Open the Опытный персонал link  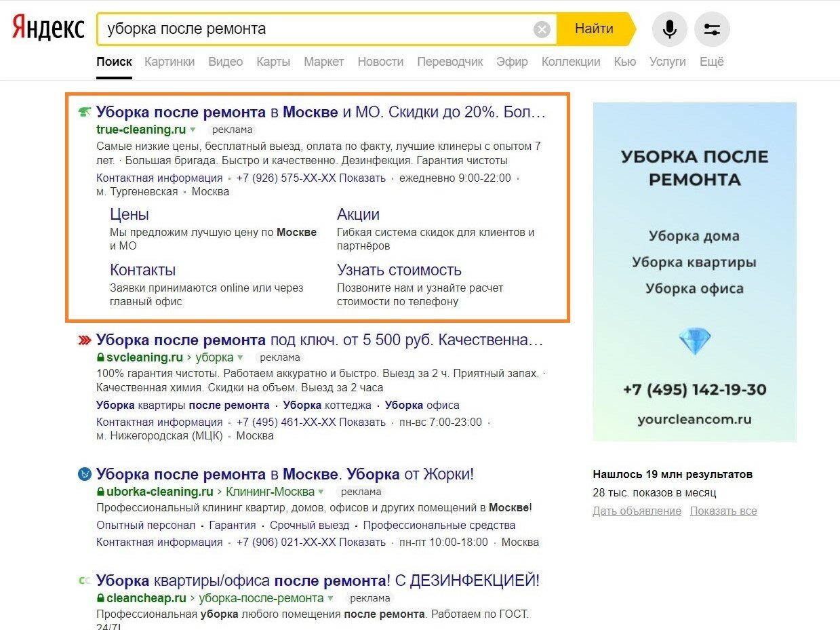click(146, 526)
